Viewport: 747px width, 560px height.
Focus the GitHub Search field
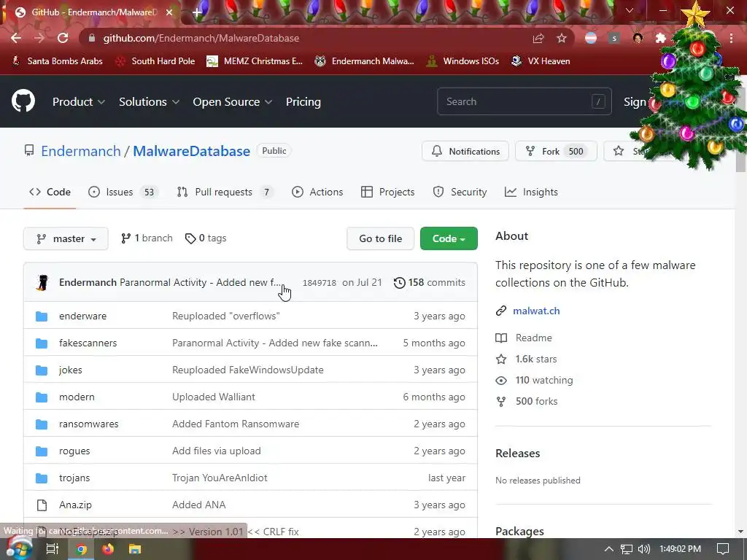tap(524, 101)
